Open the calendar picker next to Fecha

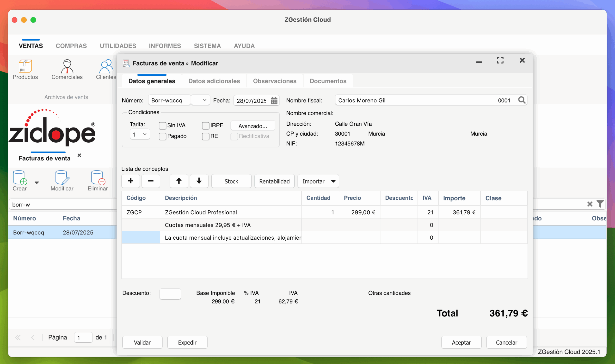[274, 101]
